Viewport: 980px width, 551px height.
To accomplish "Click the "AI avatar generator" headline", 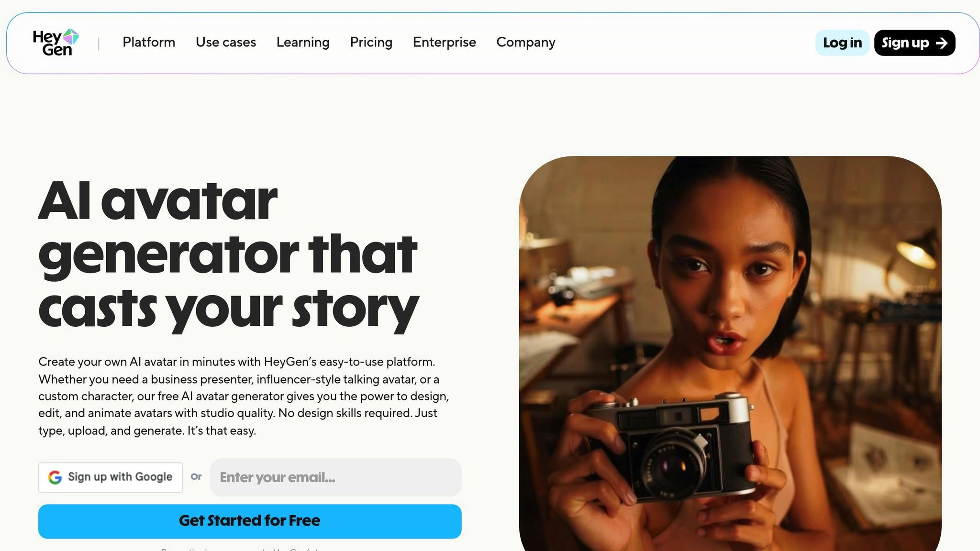I will tap(229, 254).
